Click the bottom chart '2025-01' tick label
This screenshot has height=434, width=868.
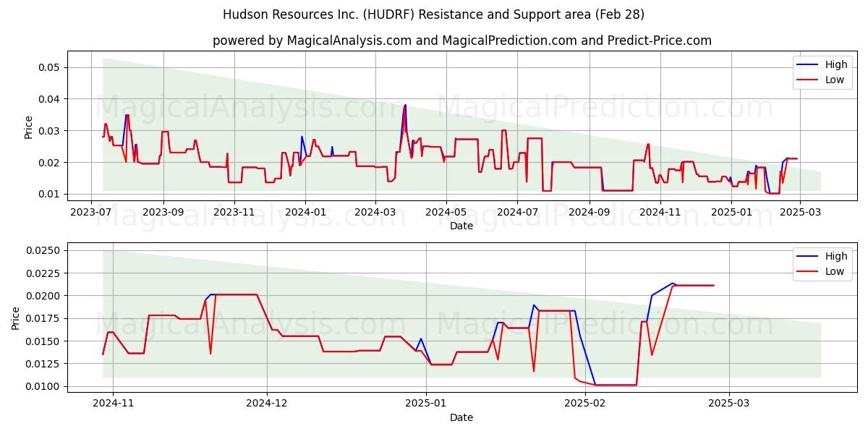coord(426,403)
